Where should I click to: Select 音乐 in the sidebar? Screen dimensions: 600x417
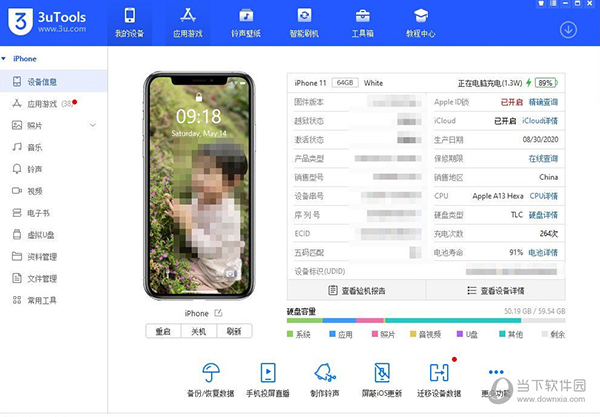pyautogui.click(x=54, y=147)
